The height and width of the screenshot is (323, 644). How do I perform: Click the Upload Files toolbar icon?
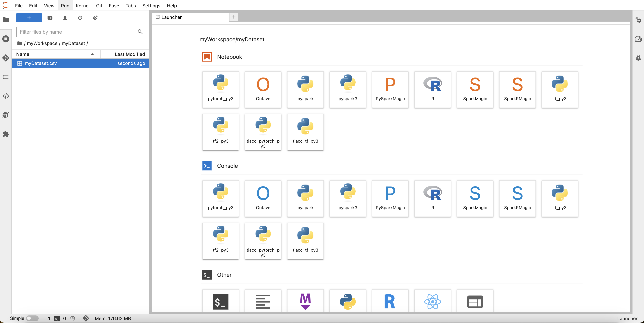[65, 18]
